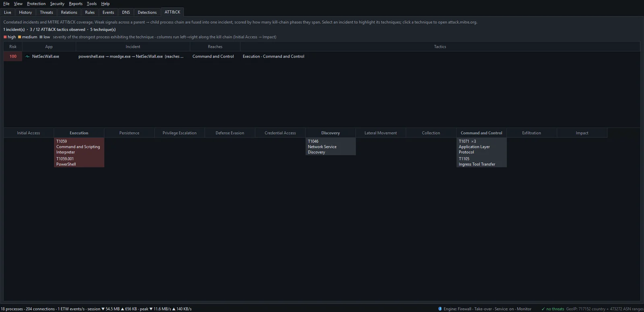Open the Help menu
This screenshot has height=312, width=644.
tap(105, 4)
